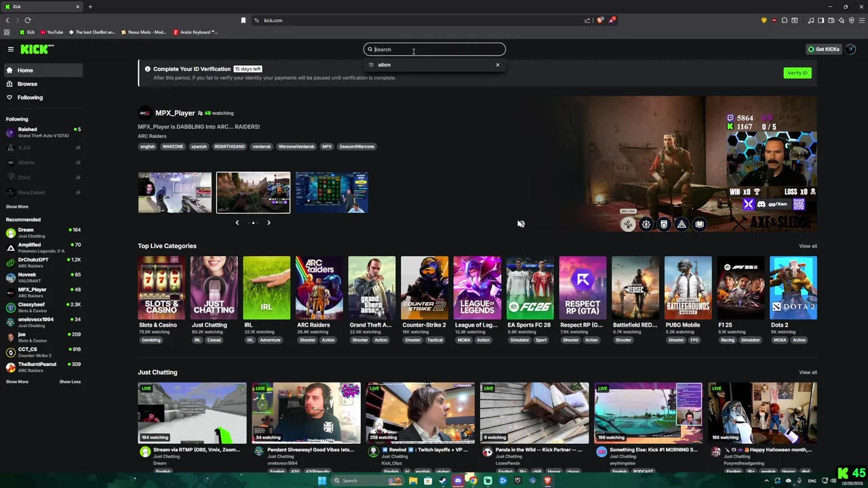868x488 pixels.
Task: Click the KICK logo
Action: coord(37,49)
